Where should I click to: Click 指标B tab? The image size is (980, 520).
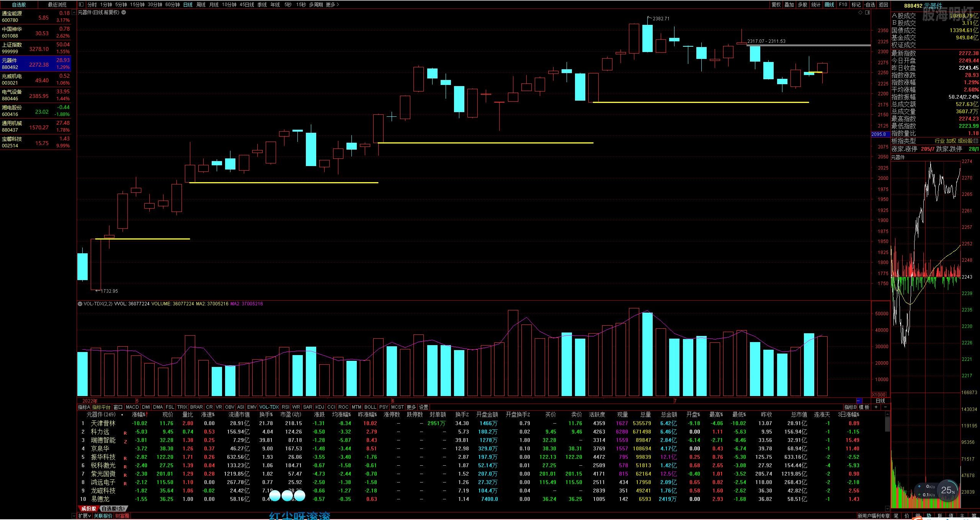(850, 407)
